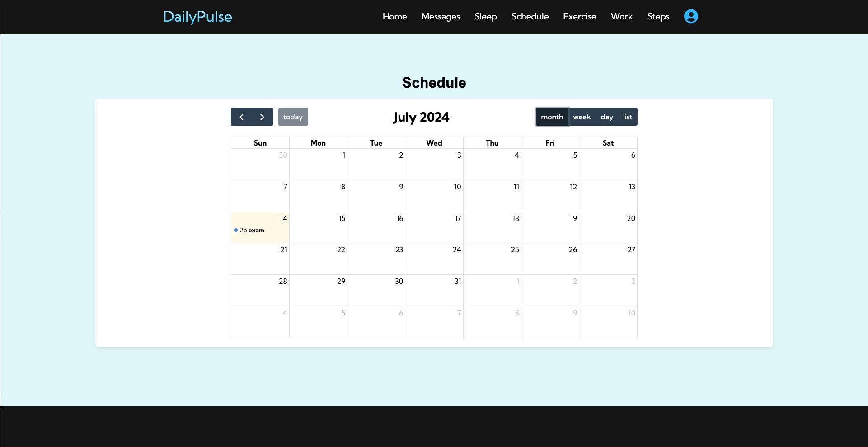
Task: Open the Home nav item
Action: pos(394,17)
